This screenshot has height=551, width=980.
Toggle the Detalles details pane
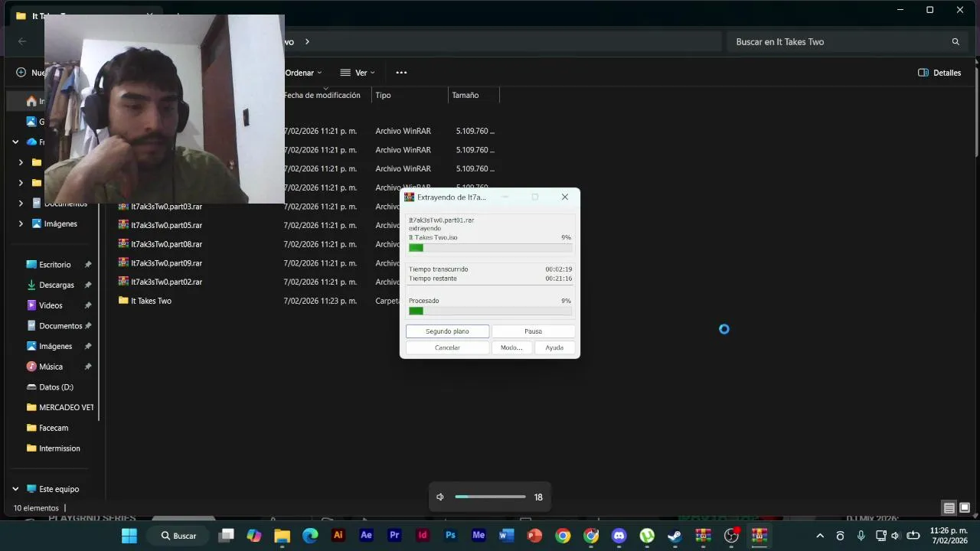tap(939, 73)
